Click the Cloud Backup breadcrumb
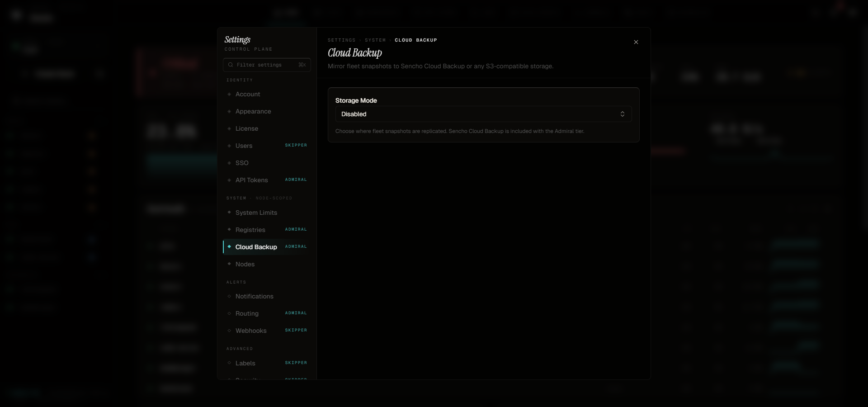Viewport: 868px width, 407px height. click(x=416, y=40)
